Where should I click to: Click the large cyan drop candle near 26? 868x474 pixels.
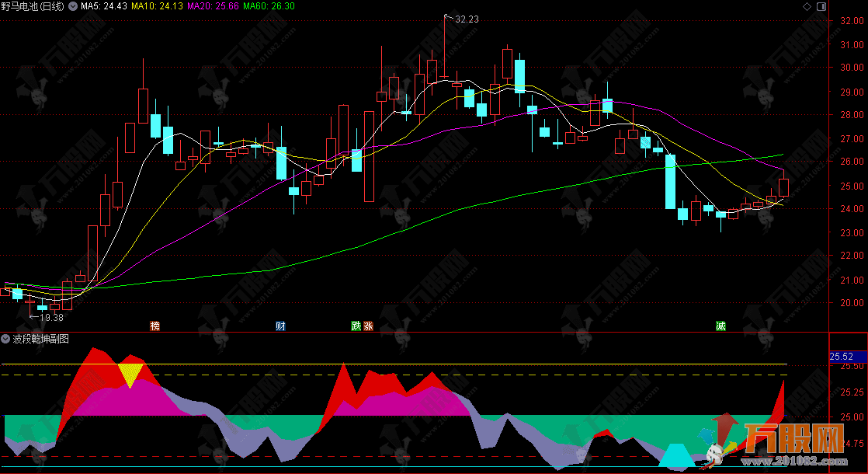pyautogui.click(x=670, y=182)
